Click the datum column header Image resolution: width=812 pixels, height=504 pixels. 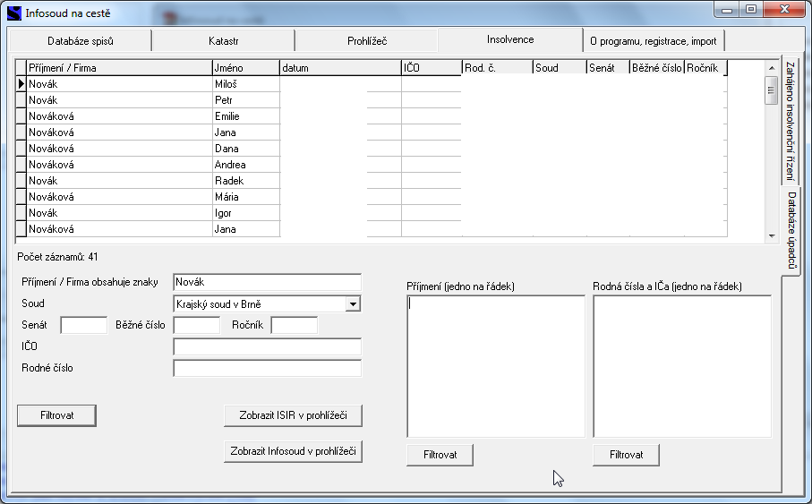pyautogui.click(x=341, y=68)
